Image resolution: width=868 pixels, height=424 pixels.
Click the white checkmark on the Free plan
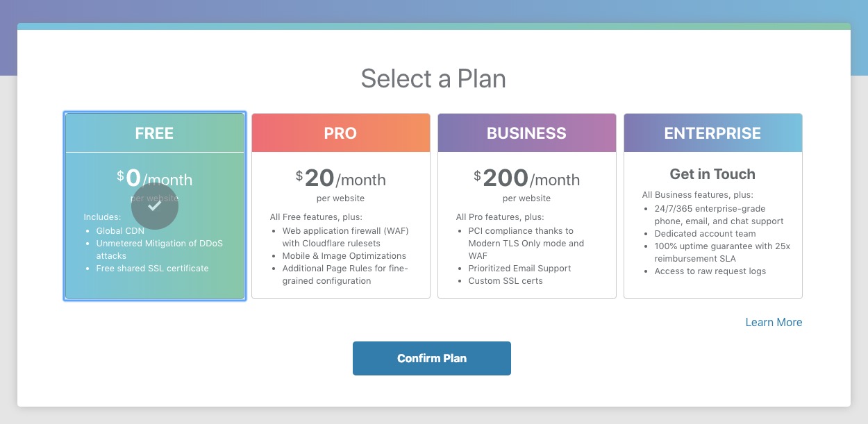[x=155, y=206]
